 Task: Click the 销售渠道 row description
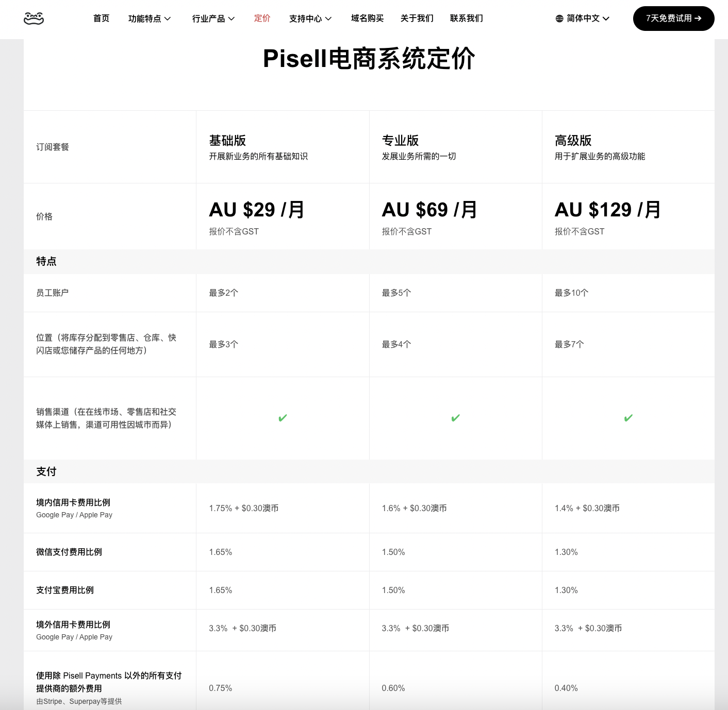(x=106, y=418)
